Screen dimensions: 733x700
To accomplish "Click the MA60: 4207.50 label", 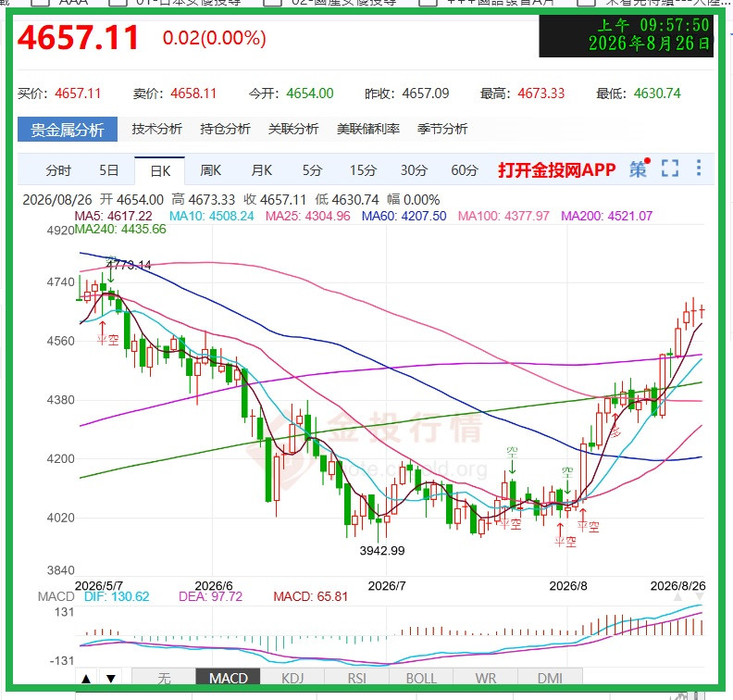I will [404, 216].
